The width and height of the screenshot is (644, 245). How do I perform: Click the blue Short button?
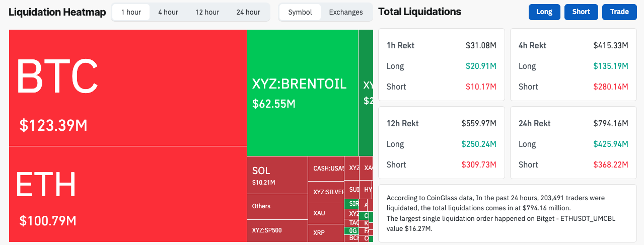(x=581, y=12)
